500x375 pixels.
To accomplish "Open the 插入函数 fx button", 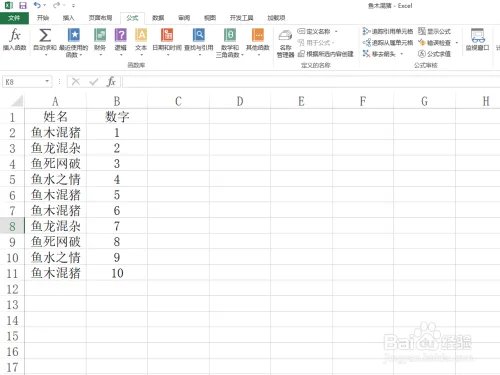I will click(15, 39).
